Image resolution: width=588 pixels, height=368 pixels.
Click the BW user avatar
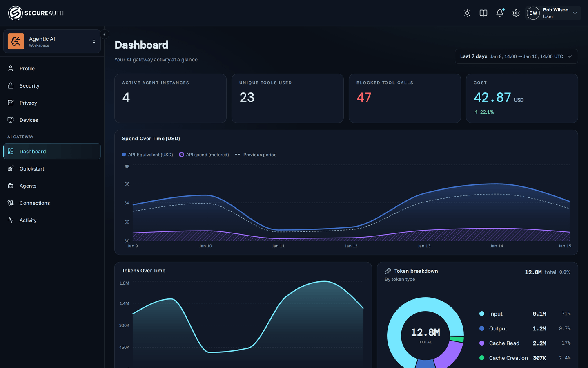533,13
